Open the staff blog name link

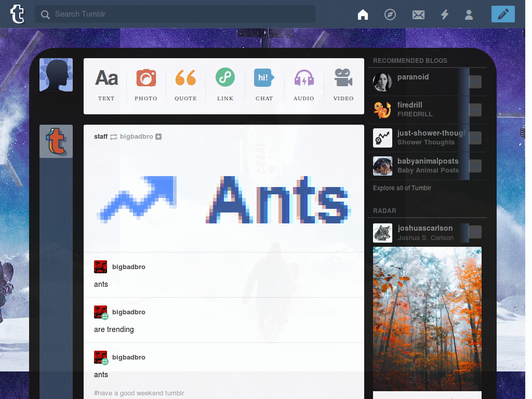coord(101,137)
